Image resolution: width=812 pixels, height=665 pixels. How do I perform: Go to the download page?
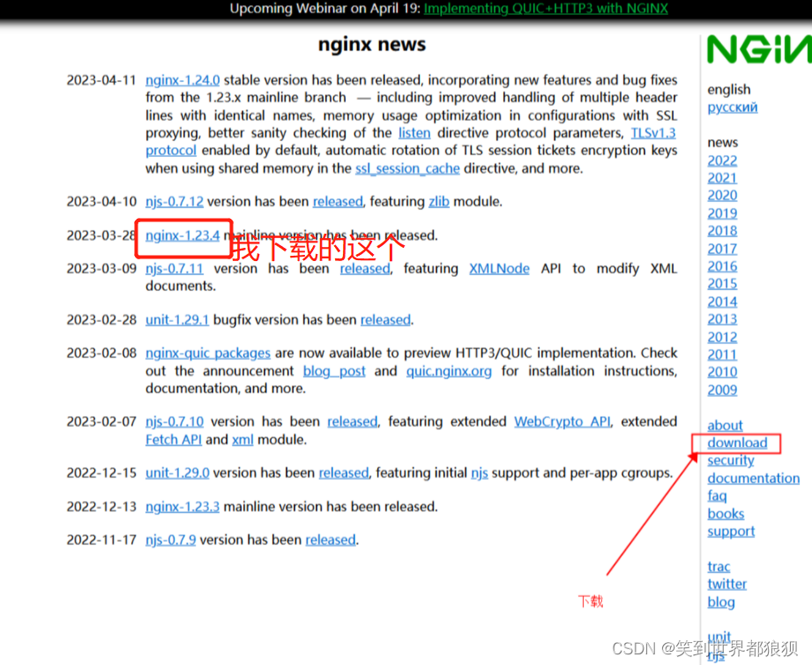pyautogui.click(x=737, y=443)
